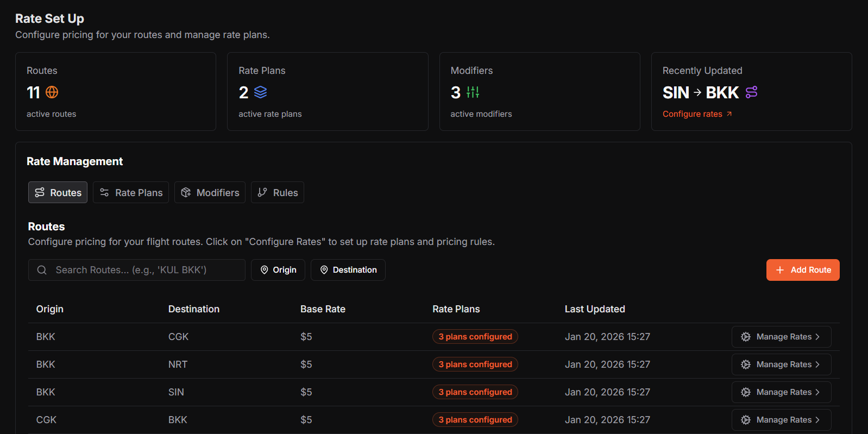This screenshot has height=434, width=868.
Task: Click the Rate Plans tab icon
Action: (104, 192)
